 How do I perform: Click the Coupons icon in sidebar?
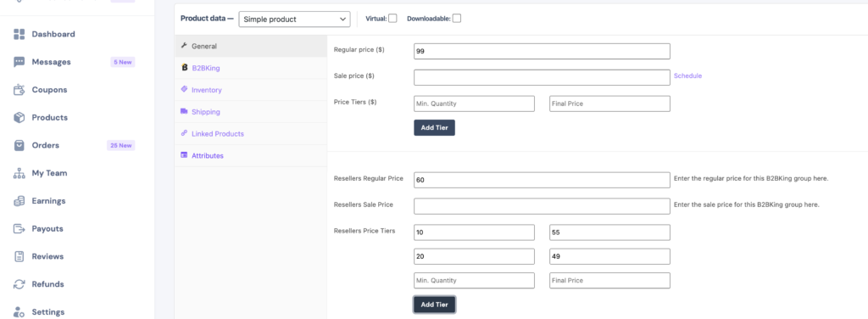[x=19, y=90]
